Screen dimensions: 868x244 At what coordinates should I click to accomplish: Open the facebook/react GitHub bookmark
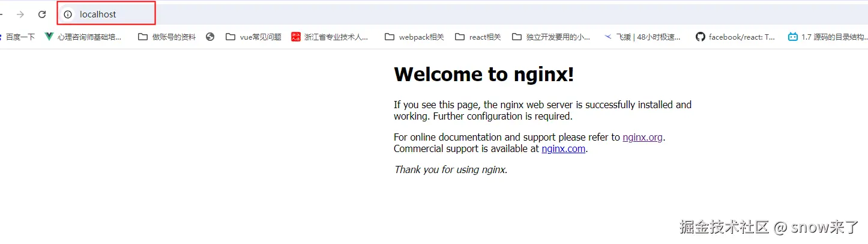click(735, 37)
